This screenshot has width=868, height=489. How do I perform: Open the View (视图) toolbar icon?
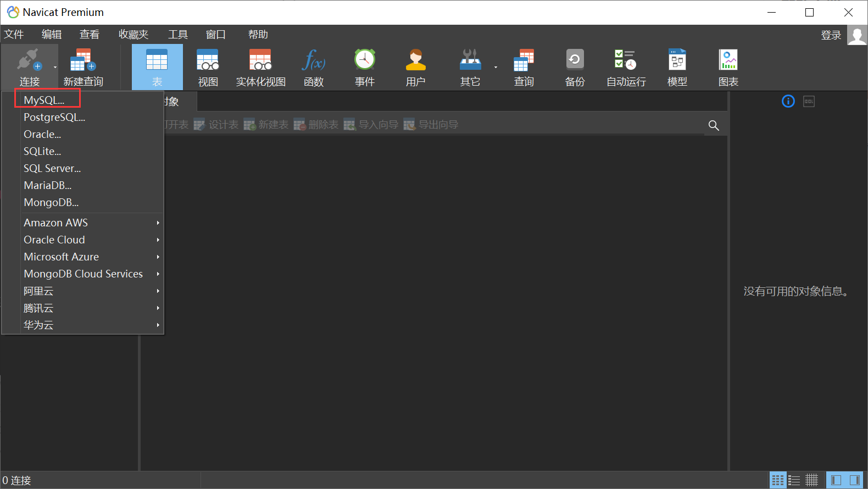(x=208, y=60)
